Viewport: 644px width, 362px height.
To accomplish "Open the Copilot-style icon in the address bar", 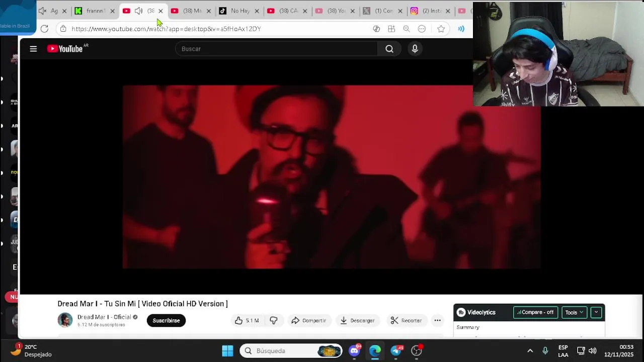I will point(376,29).
